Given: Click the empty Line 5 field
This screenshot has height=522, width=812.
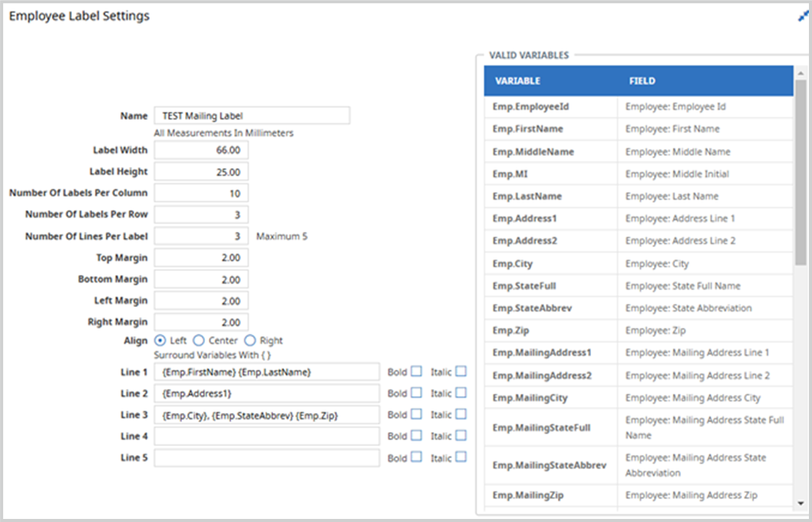Looking at the screenshot, I should (266, 458).
